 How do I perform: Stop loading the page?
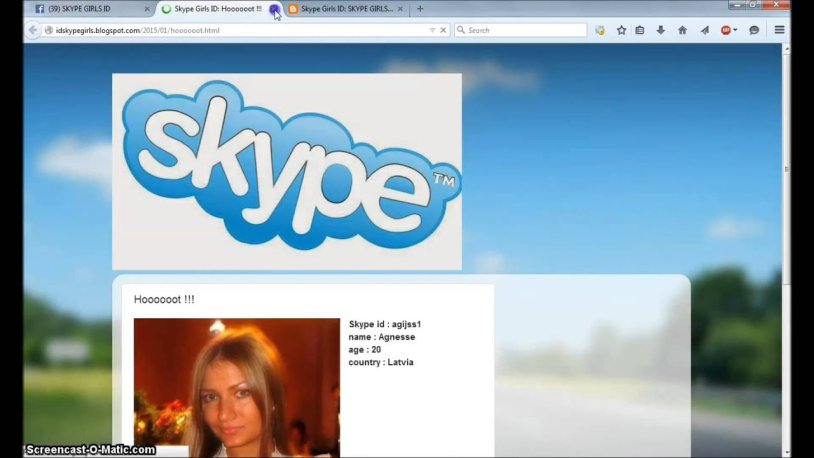[x=443, y=30]
